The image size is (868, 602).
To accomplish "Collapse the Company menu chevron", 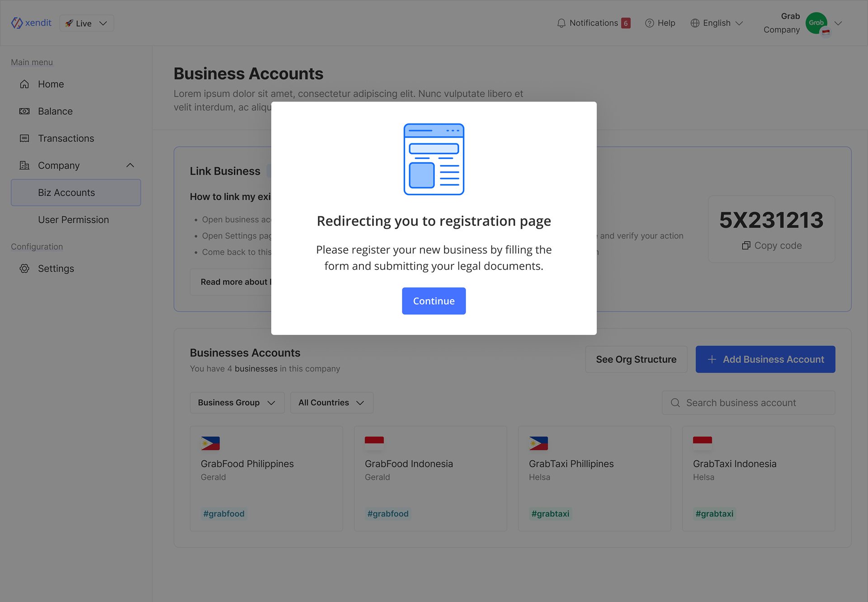I will 130,165.
